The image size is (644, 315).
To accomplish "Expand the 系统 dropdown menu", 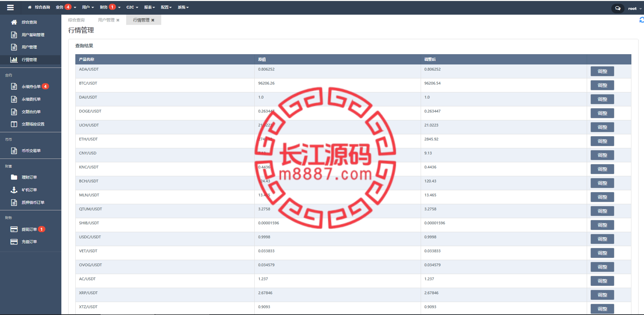I will click(x=183, y=7).
